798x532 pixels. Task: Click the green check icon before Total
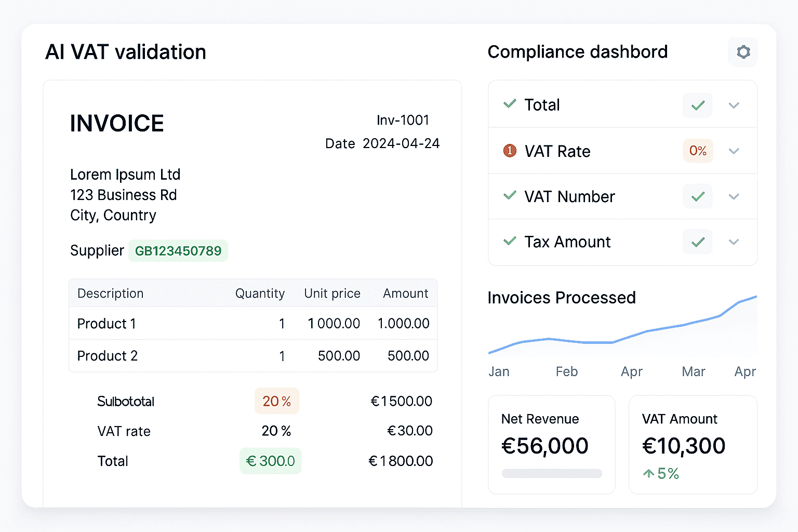(510, 104)
